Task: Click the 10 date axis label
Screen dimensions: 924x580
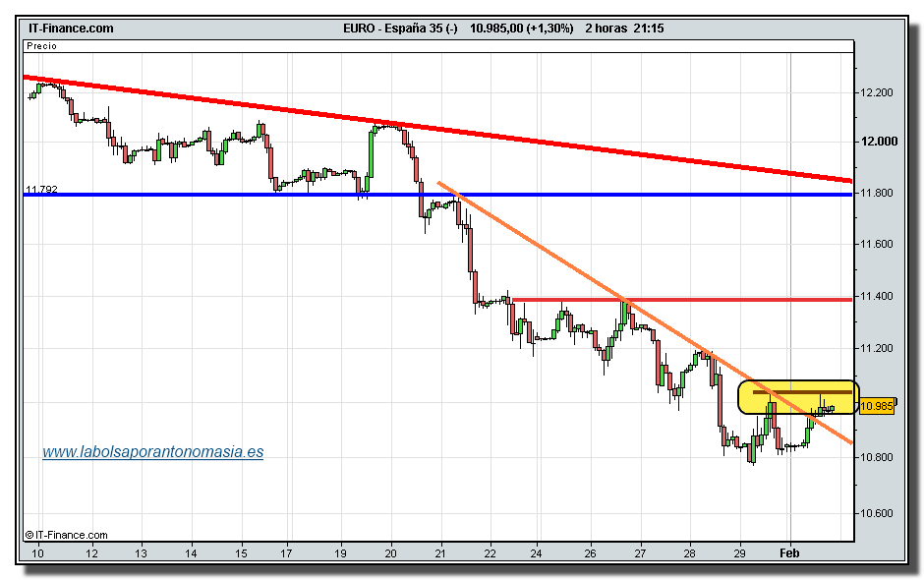Action: pyautogui.click(x=37, y=553)
